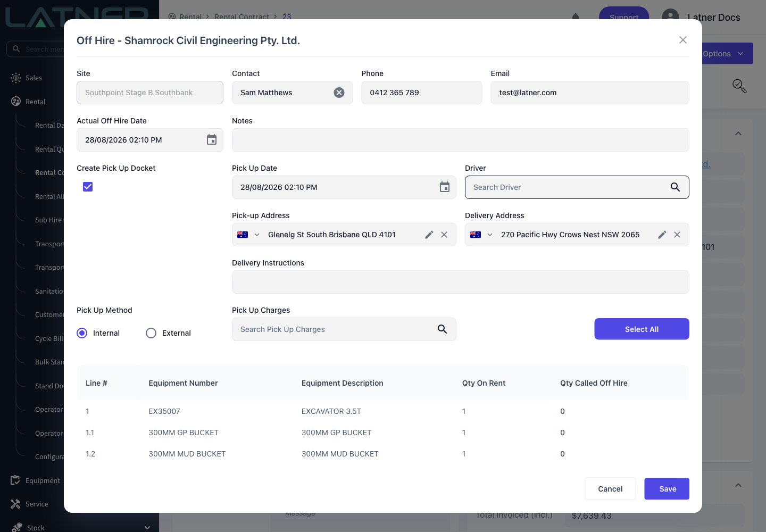Open the Stock sidebar icon
The image size is (766, 532).
tap(16, 528)
